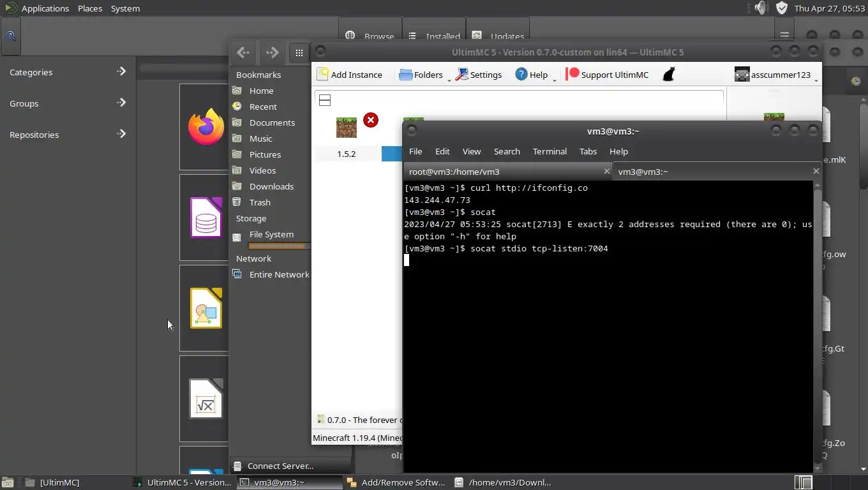868x490 pixels.
Task: Open Add Instance in UltimMC
Action: [350, 75]
